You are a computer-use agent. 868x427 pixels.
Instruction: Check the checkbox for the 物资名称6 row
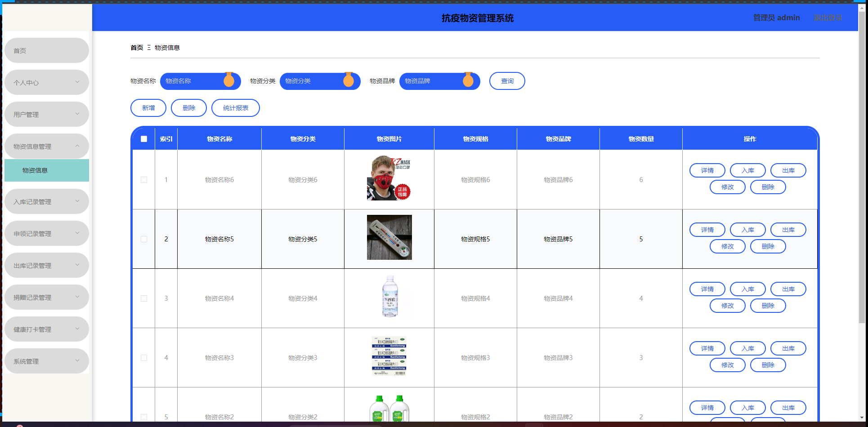point(144,180)
